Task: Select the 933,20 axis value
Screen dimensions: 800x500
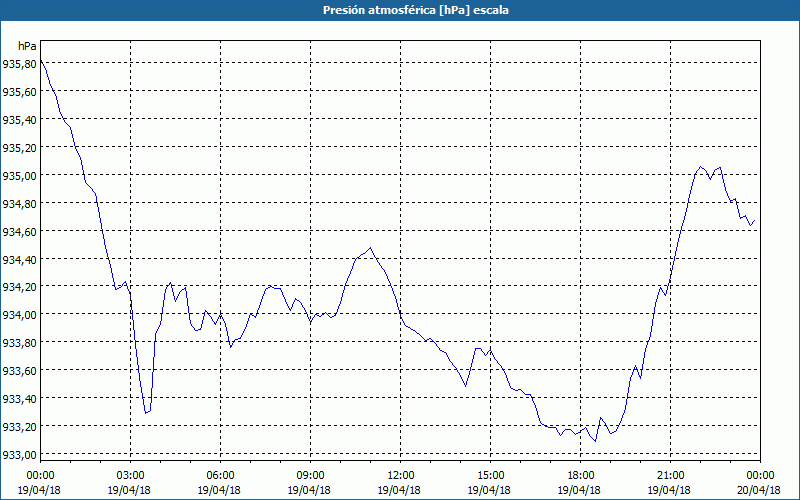Action: pos(19,427)
